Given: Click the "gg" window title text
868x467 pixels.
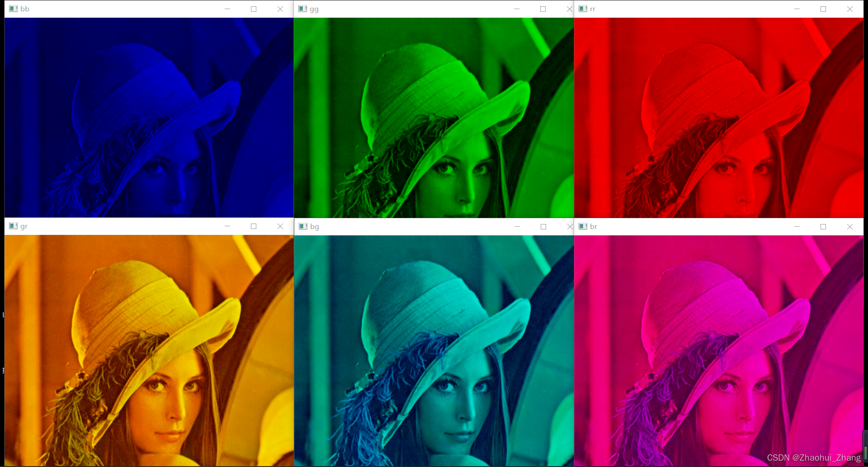Looking at the screenshot, I should (314, 10).
